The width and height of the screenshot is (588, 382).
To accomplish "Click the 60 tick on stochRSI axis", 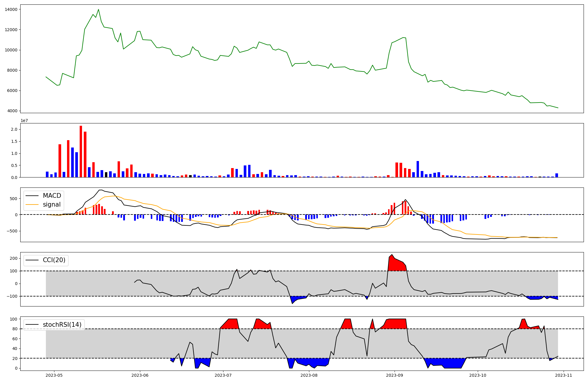I will point(15,339).
